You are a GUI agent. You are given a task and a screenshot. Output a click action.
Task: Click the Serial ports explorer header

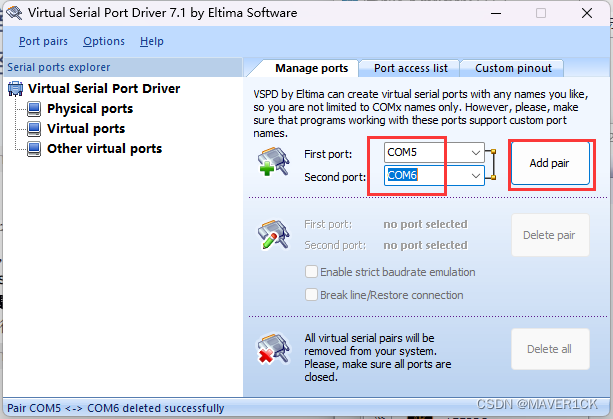tap(123, 67)
